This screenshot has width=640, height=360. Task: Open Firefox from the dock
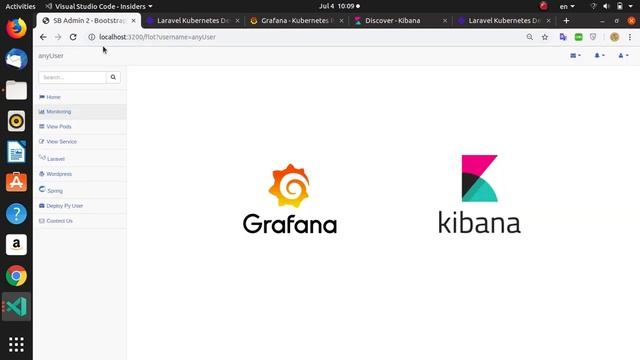coord(16,28)
